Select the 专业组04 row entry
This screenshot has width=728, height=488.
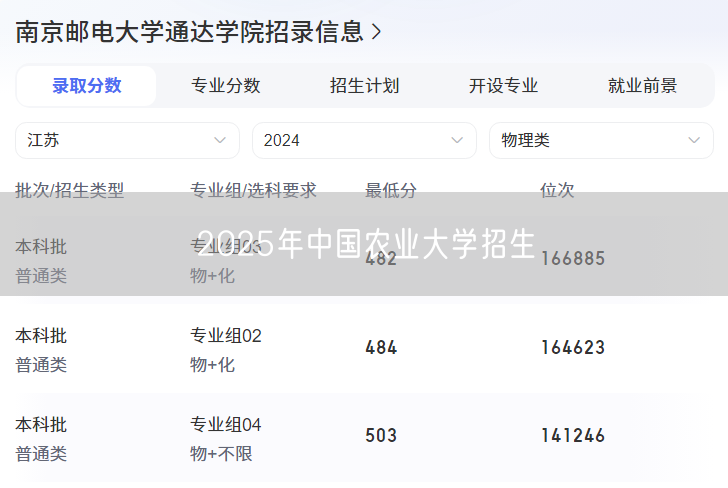coord(226,425)
